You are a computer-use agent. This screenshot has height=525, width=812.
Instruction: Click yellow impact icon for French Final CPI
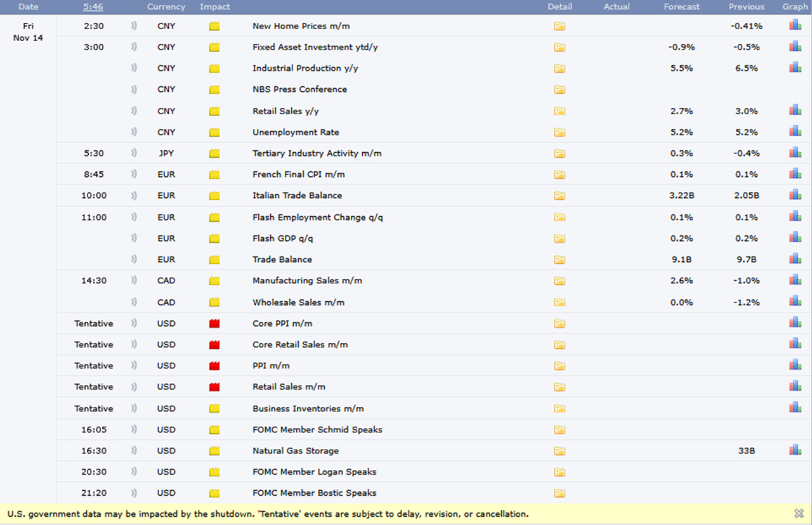[214, 174]
